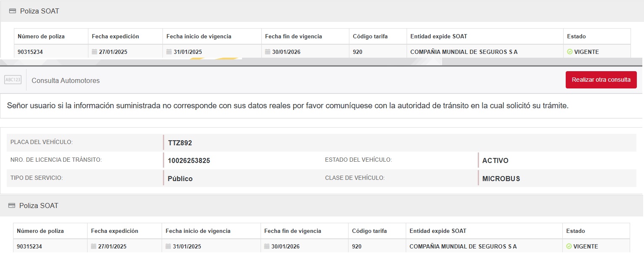The height and width of the screenshot is (259, 644).
Task: Click the calendar icon next to 30/01/2026 in the bottom table
Action: pyautogui.click(x=267, y=246)
